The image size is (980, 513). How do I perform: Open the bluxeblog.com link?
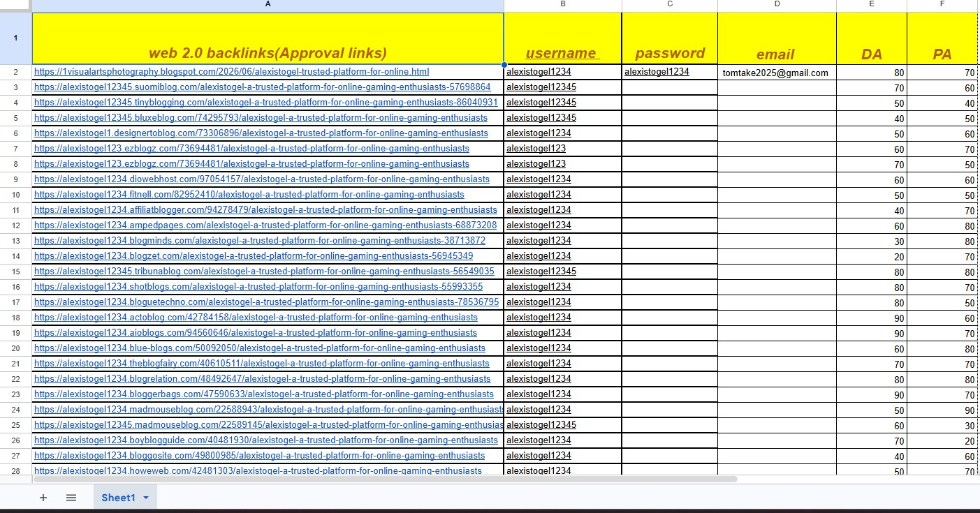(x=261, y=118)
